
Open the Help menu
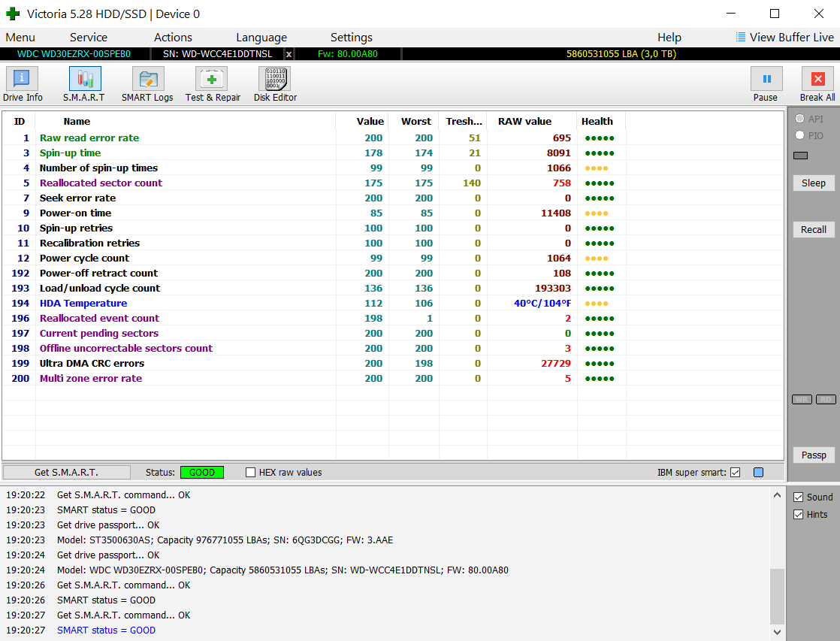(x=669, y=37)
